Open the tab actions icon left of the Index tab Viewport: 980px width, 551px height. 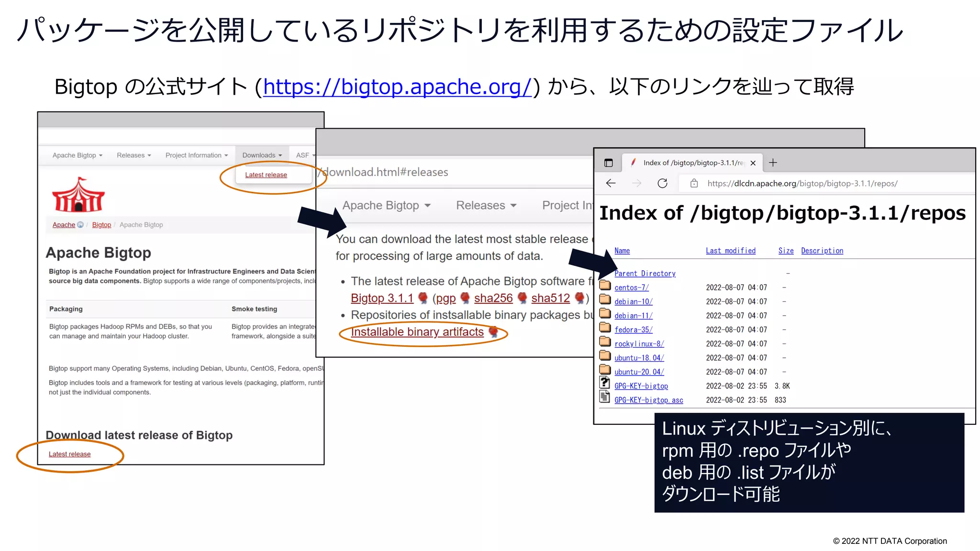[608, 163]
